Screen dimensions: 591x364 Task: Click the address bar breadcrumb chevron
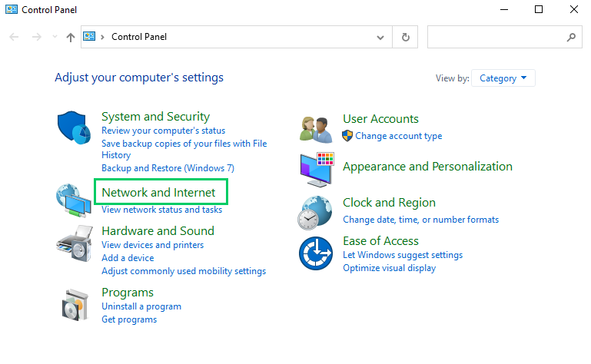102,37
